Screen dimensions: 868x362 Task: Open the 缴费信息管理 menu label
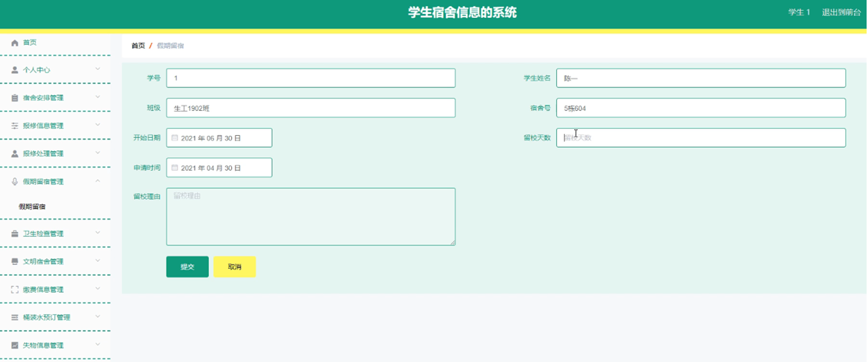point(43,289)
